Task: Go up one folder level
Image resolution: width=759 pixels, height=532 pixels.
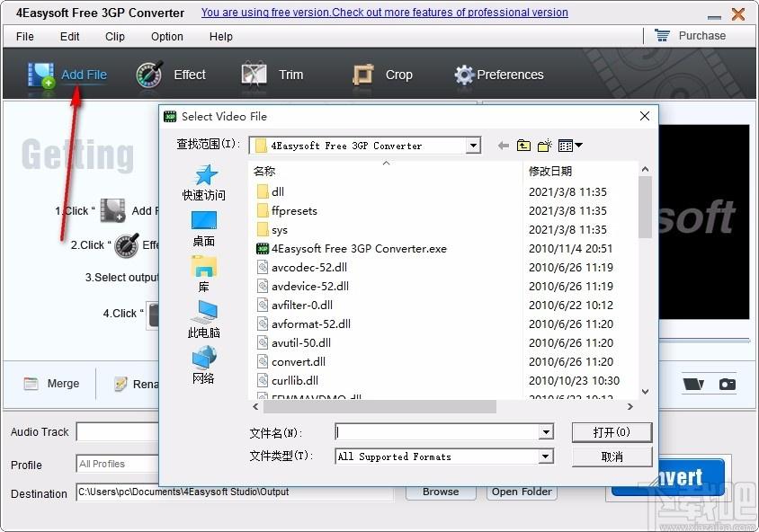Action: point(523,145)
